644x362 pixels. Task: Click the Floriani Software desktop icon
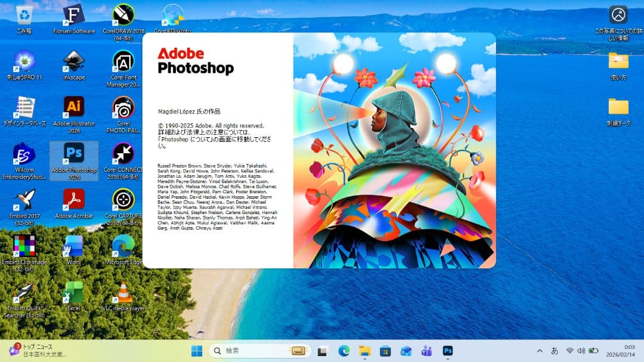tap(74, 15)
